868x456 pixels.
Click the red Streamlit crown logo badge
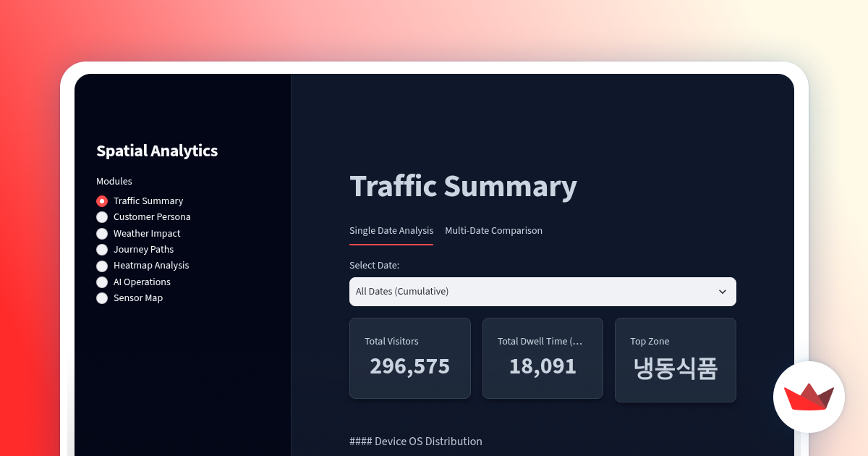pyautogui.click(x=809, y=397)
